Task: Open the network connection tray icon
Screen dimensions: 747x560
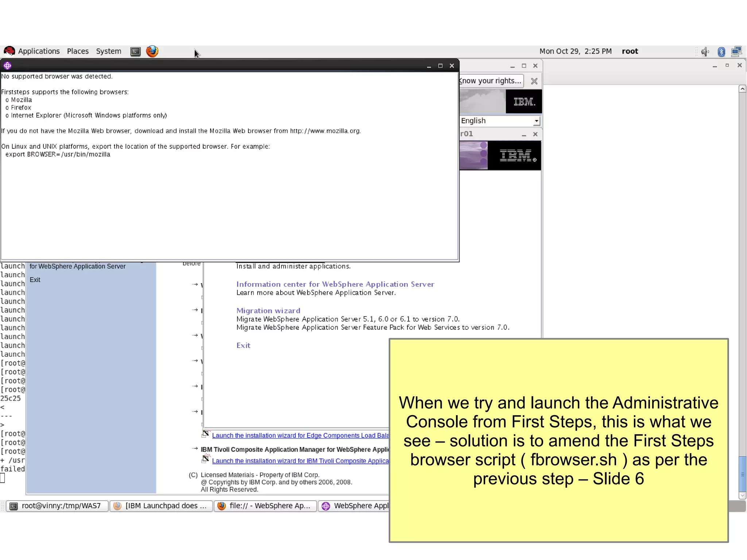Action: pyautogui.click(x=736, y=51)
